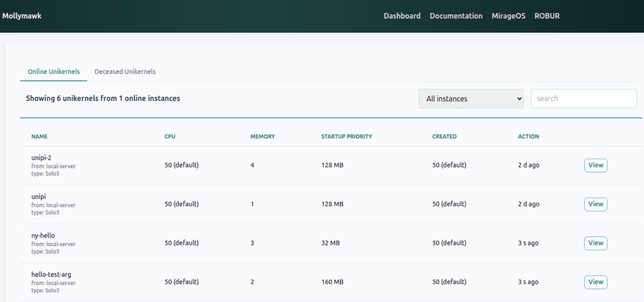This screenshot has height=302, width=644.
Task: Click the 160 MB value in hello-test-arg row
Action: click(332, 282)
